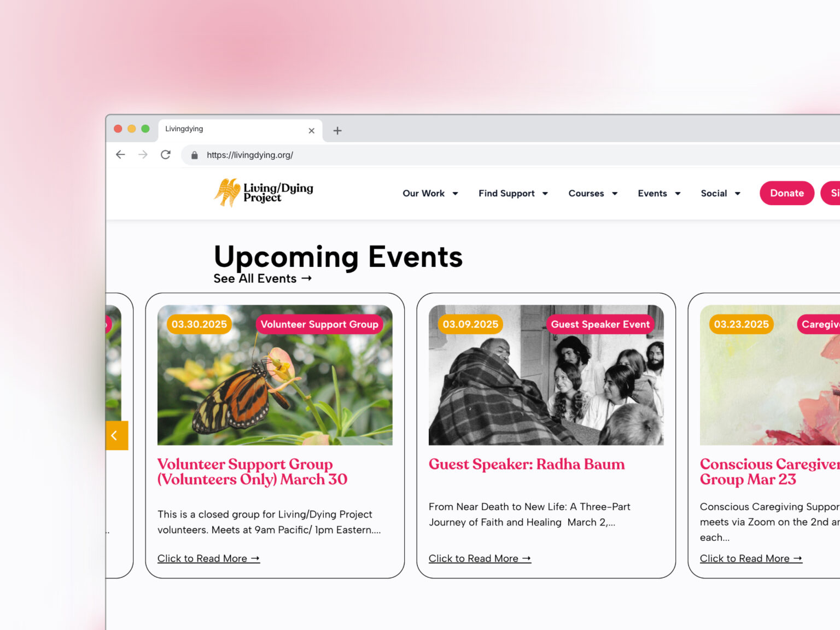Image resolution: width=840 pixels, height=630 pixels.
Task: Expand the Our Work dropdown
Action: pyautogui.click(x=430, y=194)
